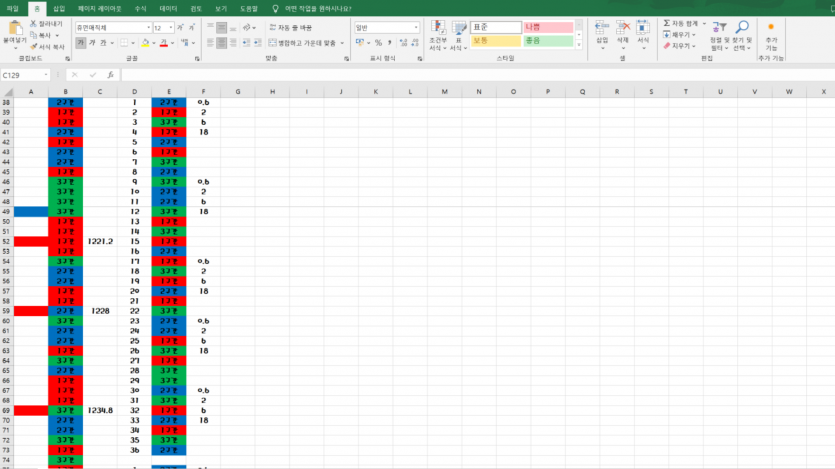Toggle italic (가) formatting
The height and width of the screenshot is (469, 835).
[92, 43]
